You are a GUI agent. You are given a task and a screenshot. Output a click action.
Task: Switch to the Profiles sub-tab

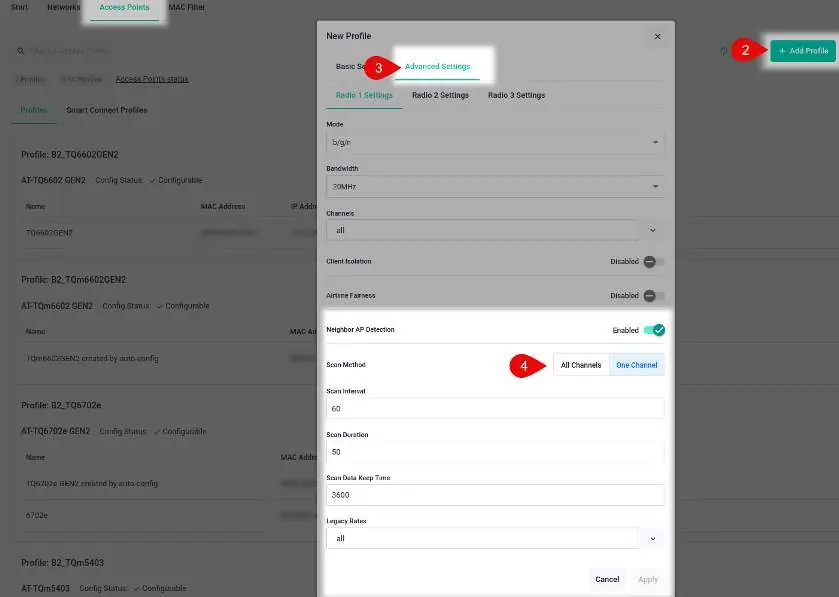[x=34, y=110]
